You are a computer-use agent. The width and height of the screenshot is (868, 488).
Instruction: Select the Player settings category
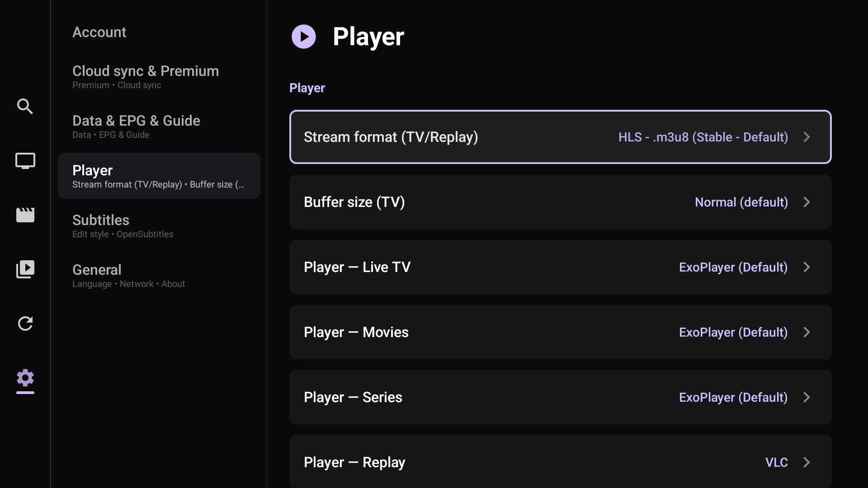(x=159, y=176)
